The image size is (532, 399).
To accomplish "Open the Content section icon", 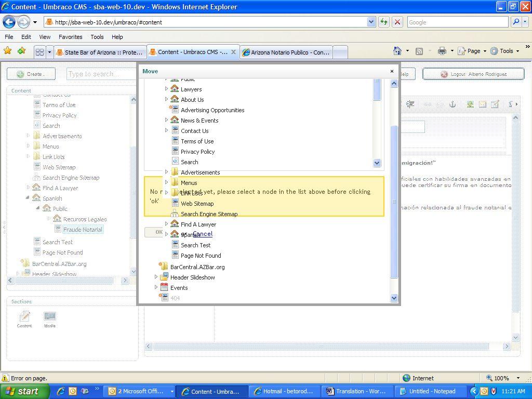I will click(x=24, y=320).
